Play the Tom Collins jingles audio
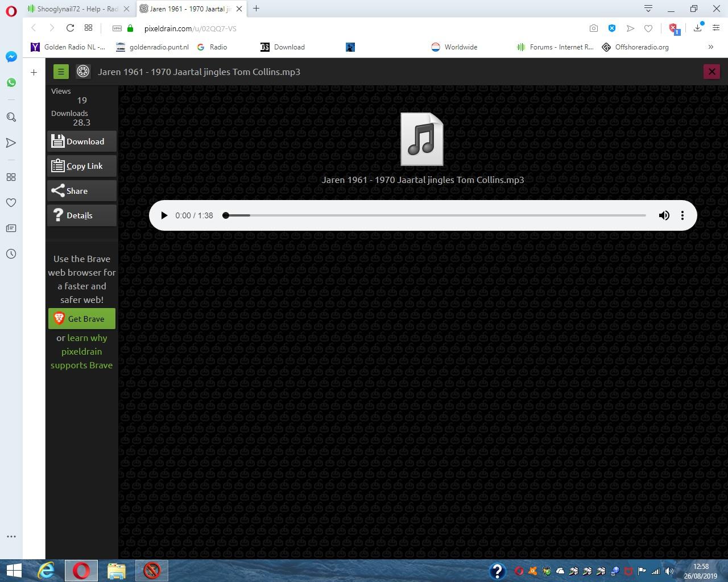 point(164,215)
